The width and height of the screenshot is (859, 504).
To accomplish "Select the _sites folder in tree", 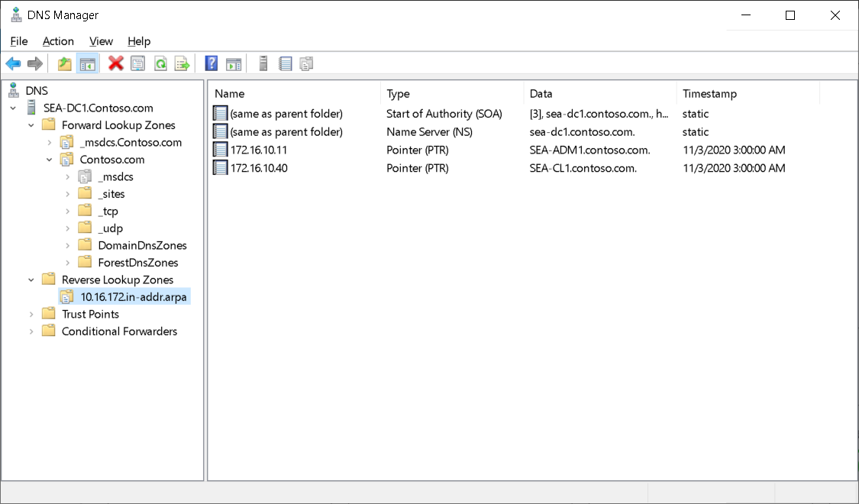I will [111, 194].
